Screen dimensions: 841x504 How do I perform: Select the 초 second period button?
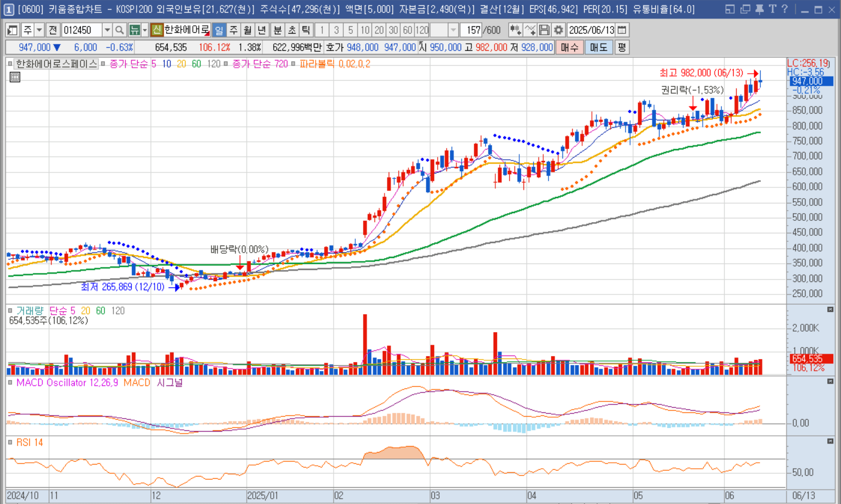pyautogui.click(x=292, y=30)
